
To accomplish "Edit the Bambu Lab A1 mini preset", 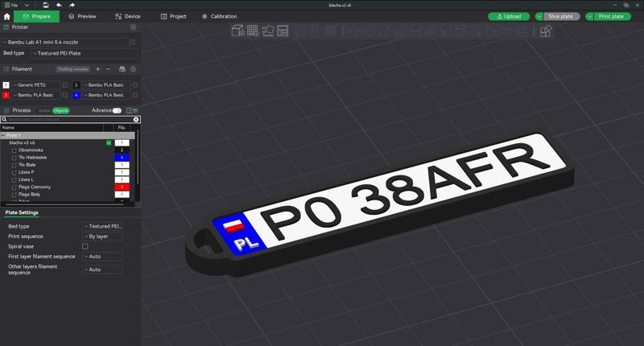I will [x=133, y=42].
